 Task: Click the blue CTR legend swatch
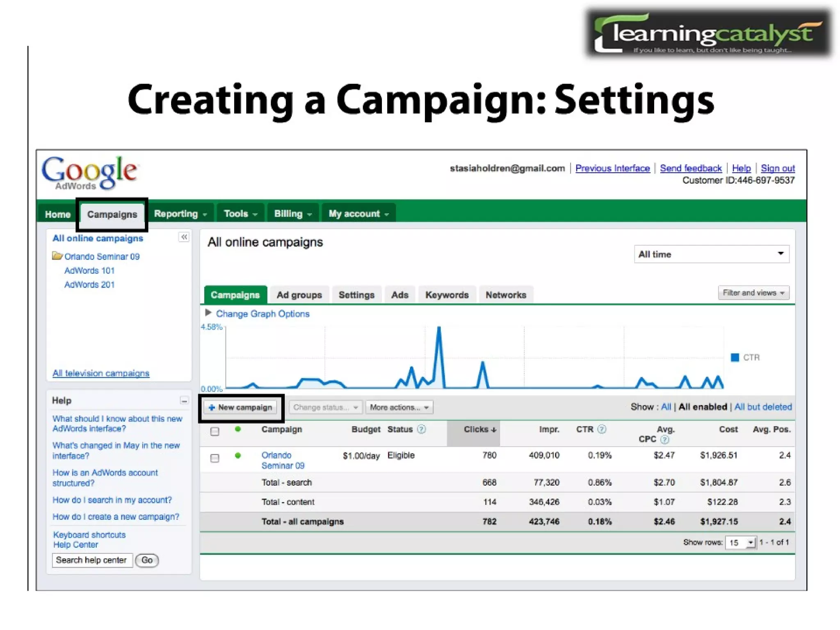[x=735, y=357]
